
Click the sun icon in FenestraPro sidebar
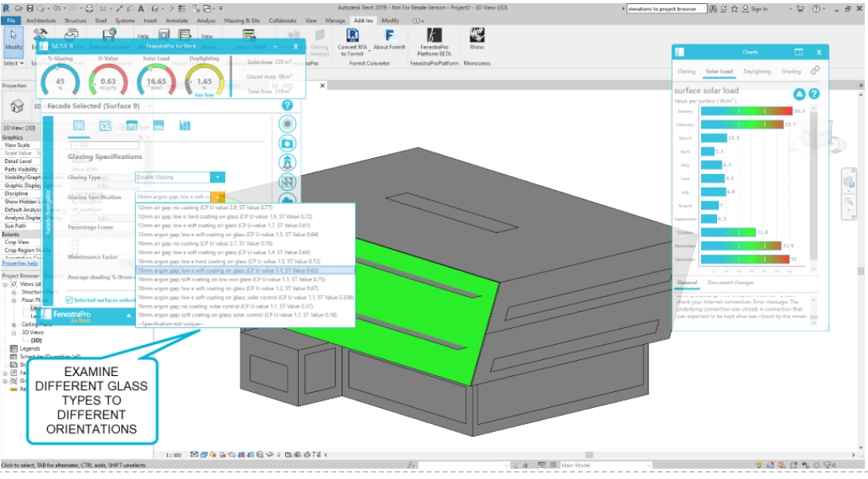[287, 124]
